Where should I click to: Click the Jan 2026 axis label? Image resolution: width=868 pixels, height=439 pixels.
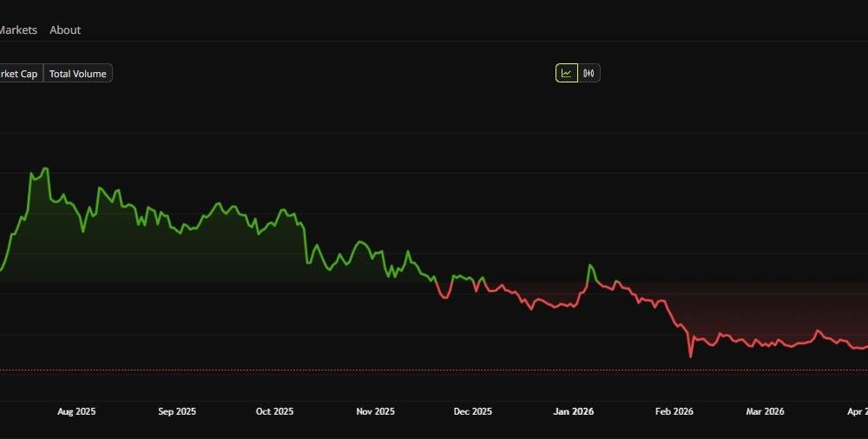574,411
